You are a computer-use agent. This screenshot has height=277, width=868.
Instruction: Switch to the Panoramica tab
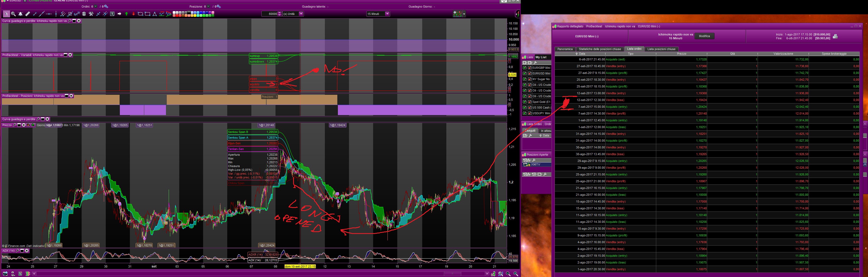(x=565, y=49)
